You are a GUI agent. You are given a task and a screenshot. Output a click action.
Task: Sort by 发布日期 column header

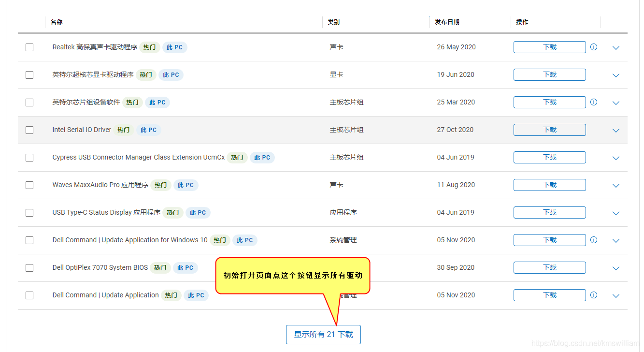click(x=447, y=22)
